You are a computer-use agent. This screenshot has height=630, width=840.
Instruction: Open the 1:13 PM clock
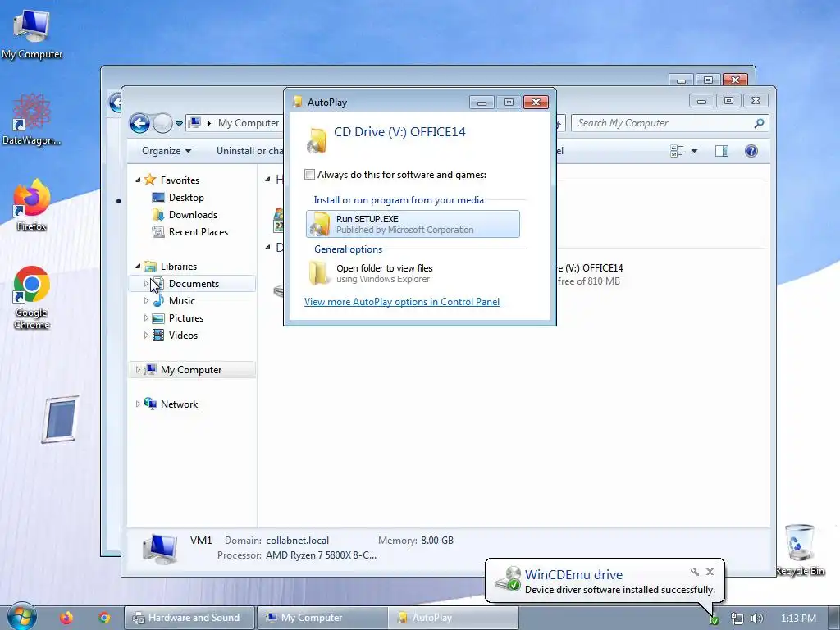tap(798, 619)
